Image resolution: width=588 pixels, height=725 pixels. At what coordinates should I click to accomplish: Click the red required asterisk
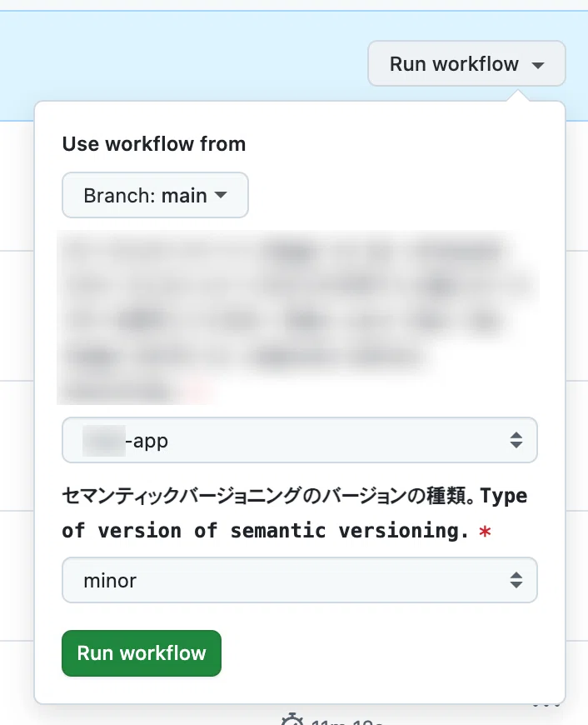485,532
